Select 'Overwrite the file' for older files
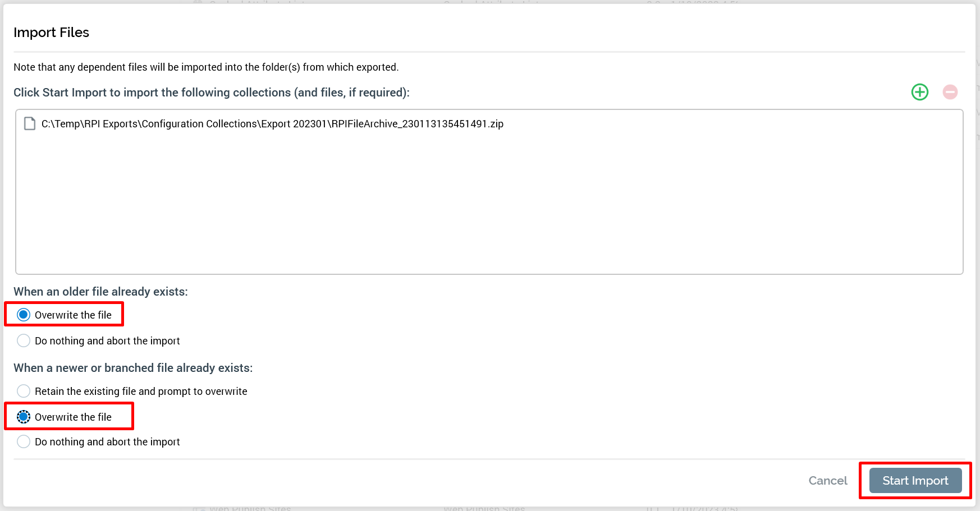Screen dimensions: 980x511 (x=24, y=315)
